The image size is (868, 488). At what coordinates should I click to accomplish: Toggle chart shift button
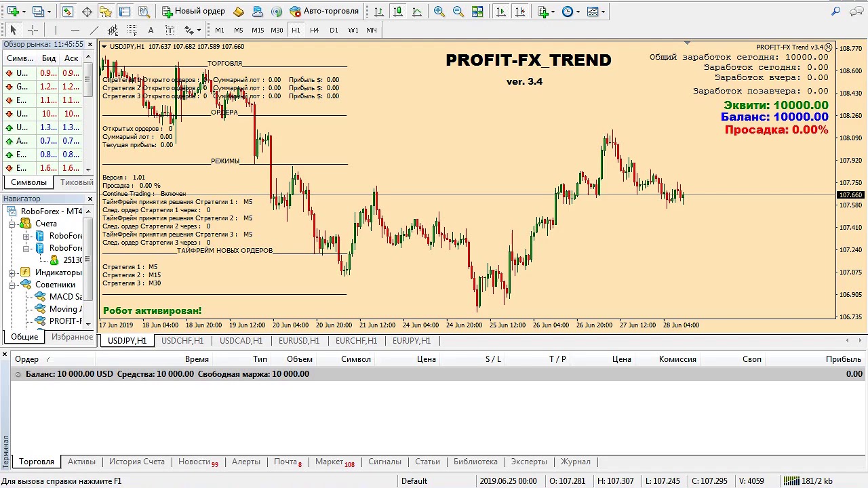click(x=519, y=12)
